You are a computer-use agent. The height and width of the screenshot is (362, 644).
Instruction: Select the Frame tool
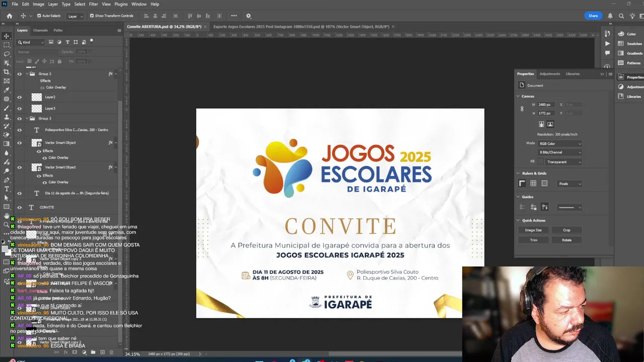(7, 81)
